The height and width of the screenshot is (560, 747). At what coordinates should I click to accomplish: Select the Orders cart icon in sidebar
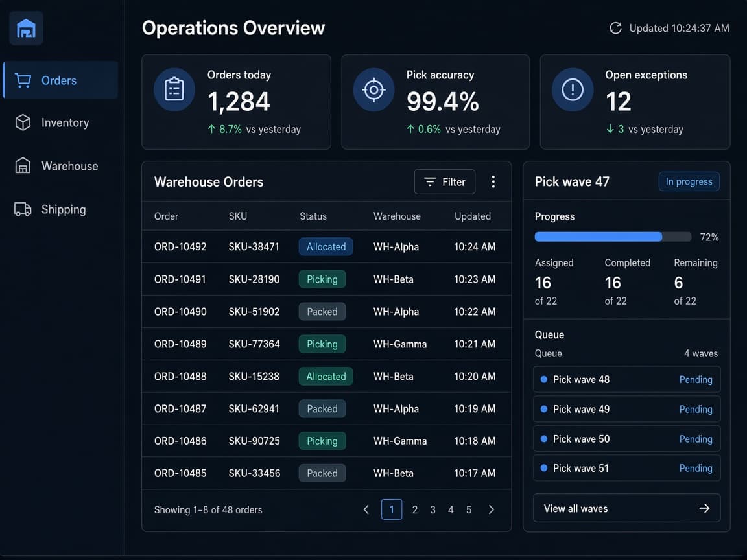23,80
